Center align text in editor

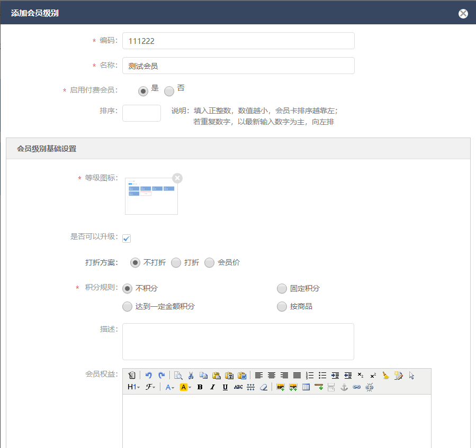coord(272,376)
